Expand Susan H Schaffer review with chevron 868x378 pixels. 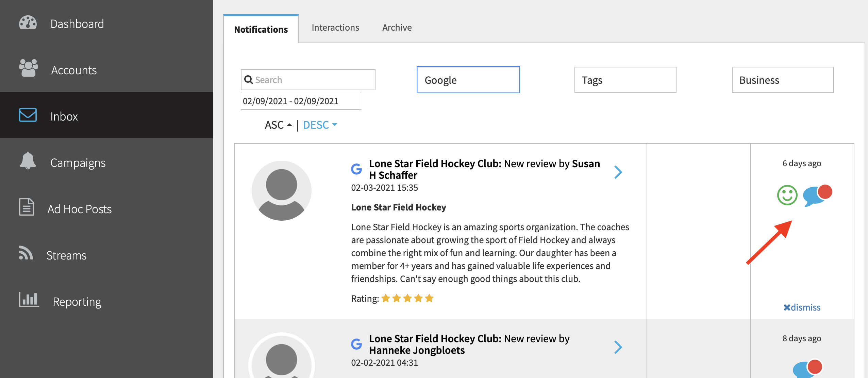618,172
